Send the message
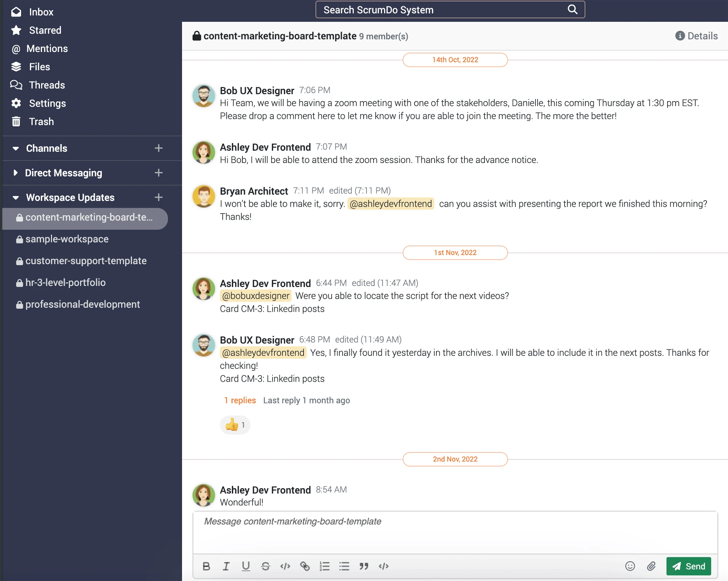The width and height of the screenshot is (728, 581). (x=689, y=566)
